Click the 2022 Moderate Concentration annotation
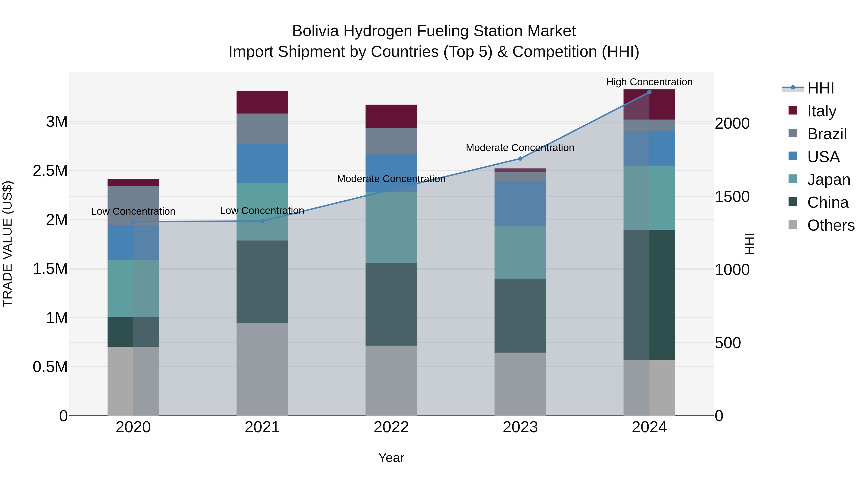This screenshot has width=868, height=488. pos(391,179)
